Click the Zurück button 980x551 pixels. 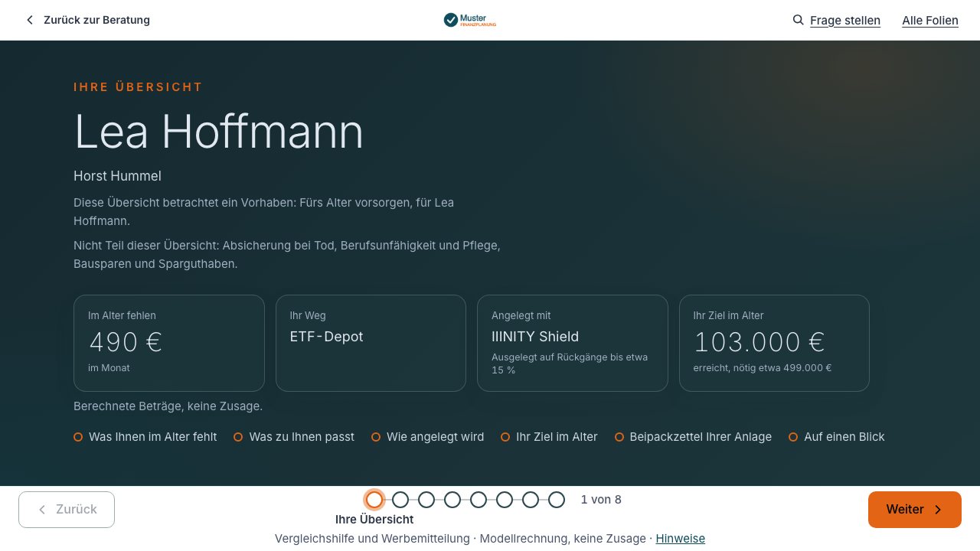click(67, 510)
